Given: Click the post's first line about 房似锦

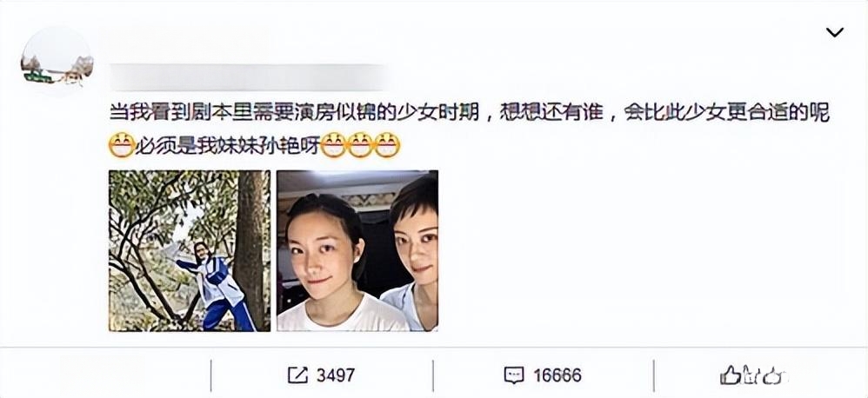Looking at the screenshot, I should [x=469, y=113].
